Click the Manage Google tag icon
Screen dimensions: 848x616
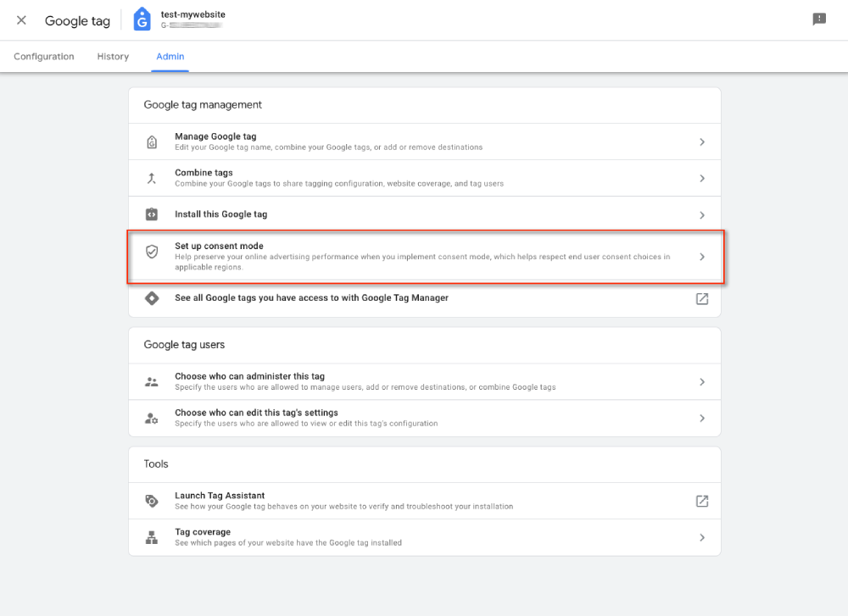click(152, 142)
